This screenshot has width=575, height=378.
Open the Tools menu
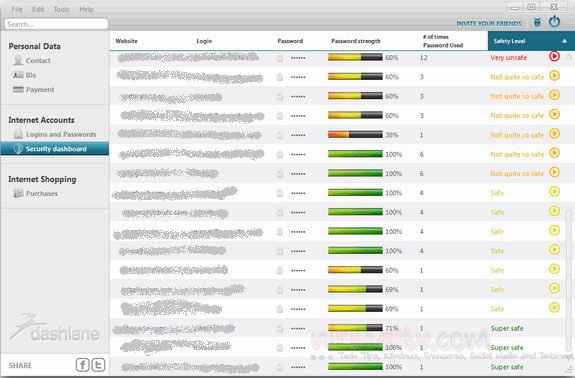tap(62, 9)
